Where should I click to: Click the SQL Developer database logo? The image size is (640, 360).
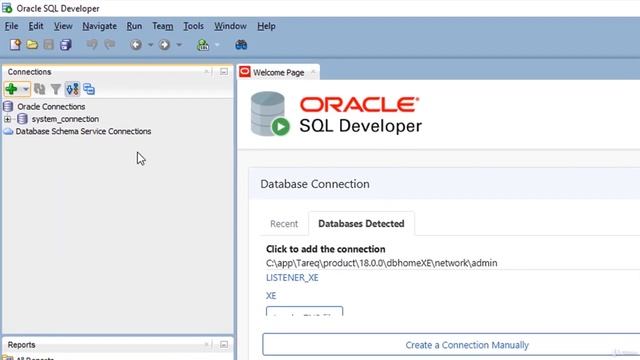click(270, 114)
